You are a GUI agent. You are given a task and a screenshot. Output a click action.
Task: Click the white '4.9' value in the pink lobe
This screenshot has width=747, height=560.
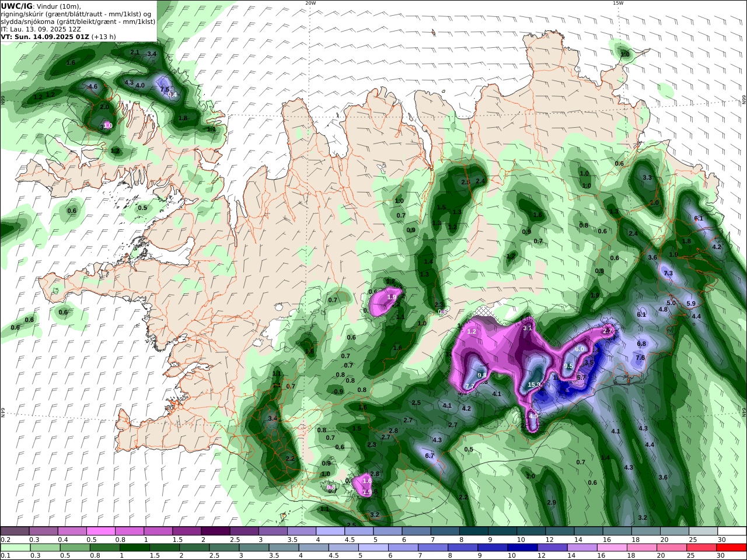pyautogui.click(x=533, y=416)
